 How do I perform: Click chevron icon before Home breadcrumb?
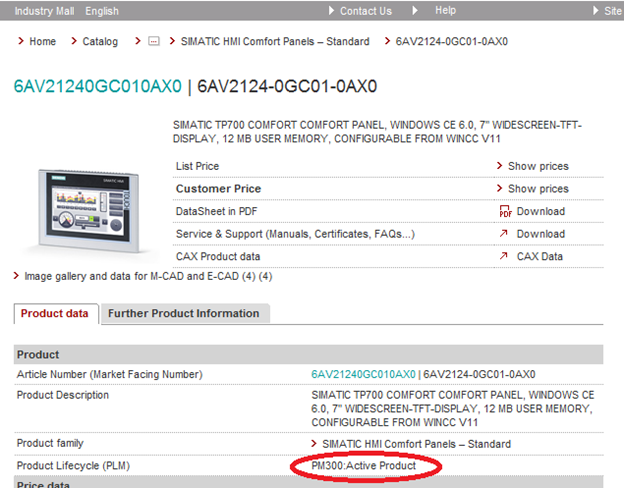(x=21, y=41)
